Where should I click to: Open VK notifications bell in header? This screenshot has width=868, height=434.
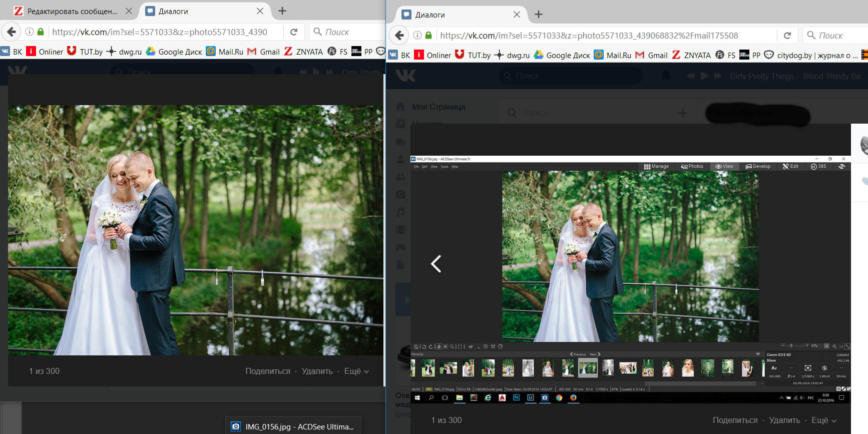[666, 76]
